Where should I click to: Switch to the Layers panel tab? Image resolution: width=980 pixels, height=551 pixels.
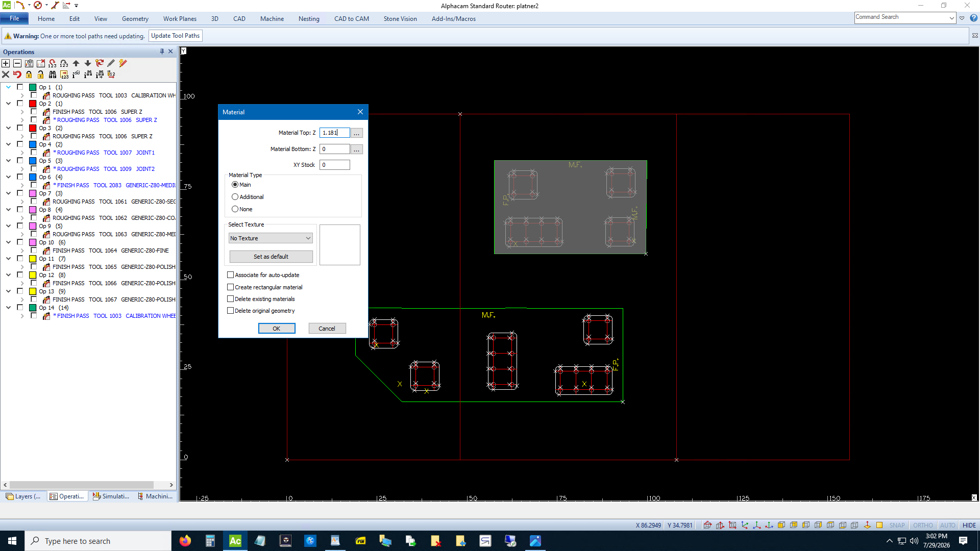23,496
